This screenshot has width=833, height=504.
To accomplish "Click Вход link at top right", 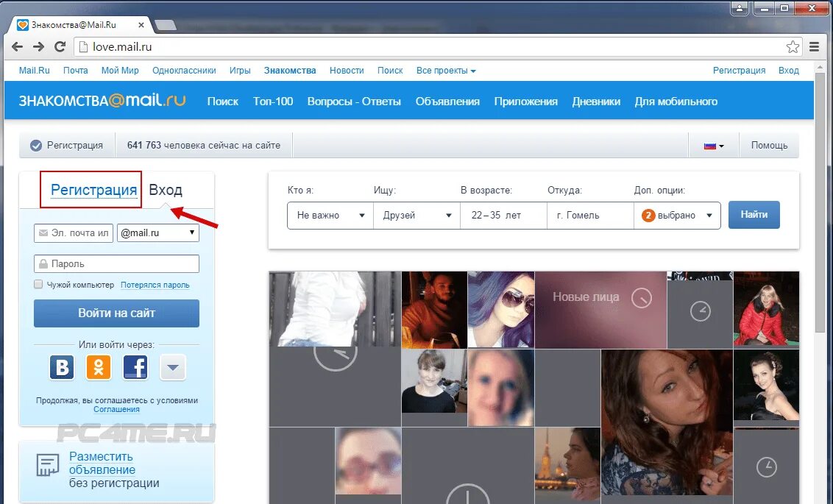I will [x=788, y=71].
